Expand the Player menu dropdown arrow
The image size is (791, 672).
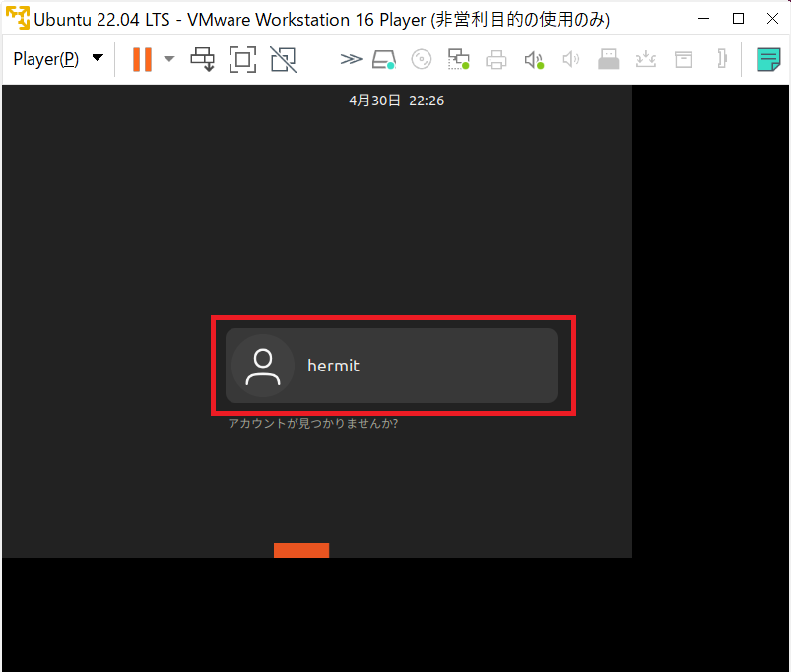pyautogui.click(x=98, y=58)
